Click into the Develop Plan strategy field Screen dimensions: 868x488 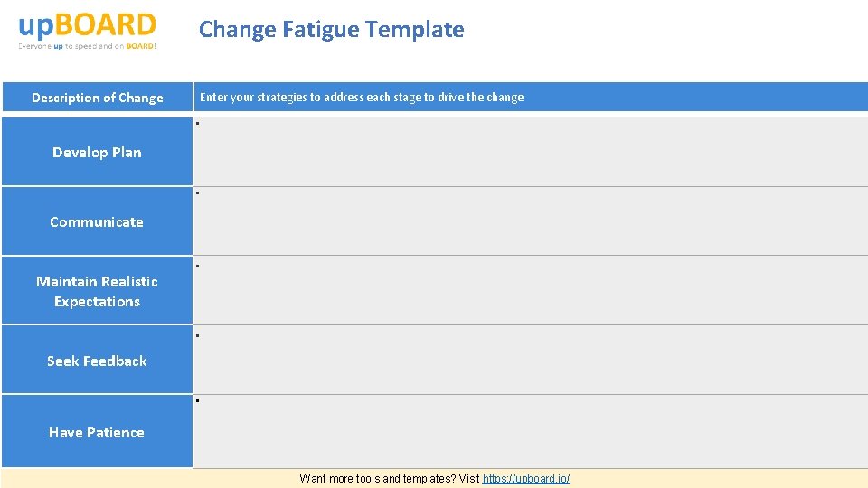pyautogui.click(x=531, y=152)
